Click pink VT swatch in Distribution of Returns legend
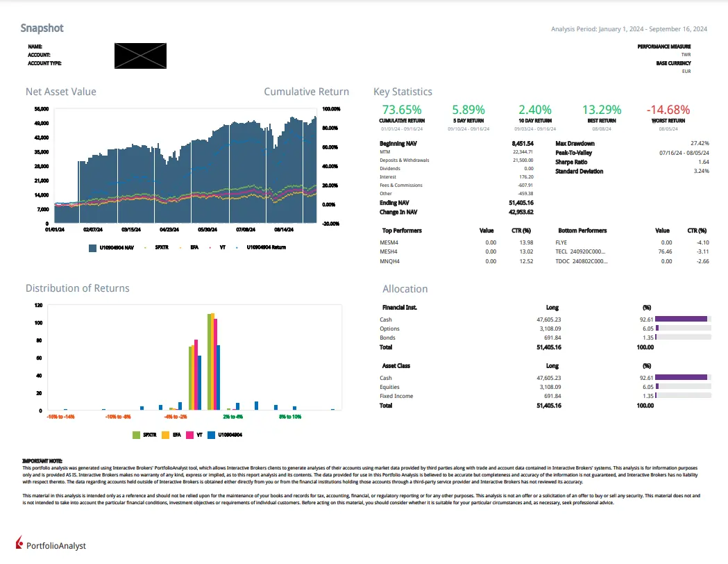Image resolution: width=728 pixels, height=564 pixels. tap(190, 435)
